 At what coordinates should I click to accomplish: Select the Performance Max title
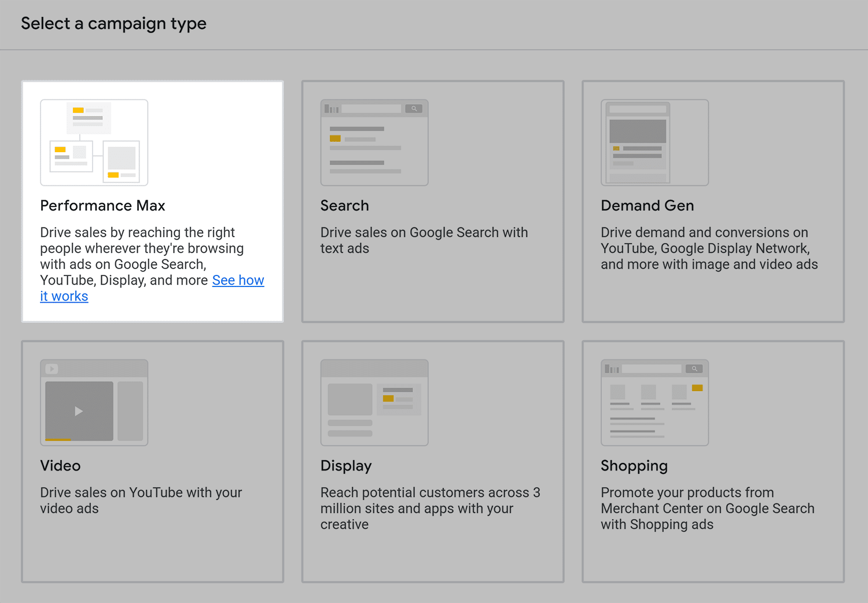102,205
